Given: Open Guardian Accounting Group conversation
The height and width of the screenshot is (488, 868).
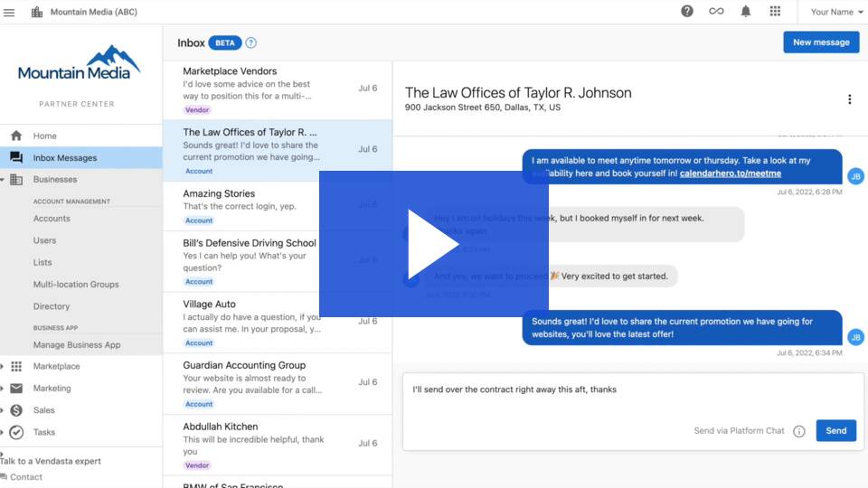Looking at the screenshot, I should (278, 384).
